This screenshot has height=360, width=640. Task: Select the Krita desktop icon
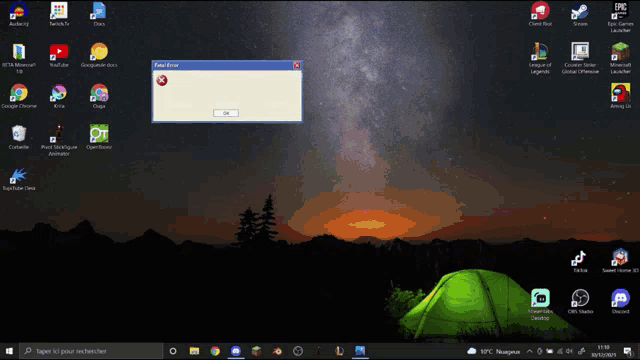(59, 96)
